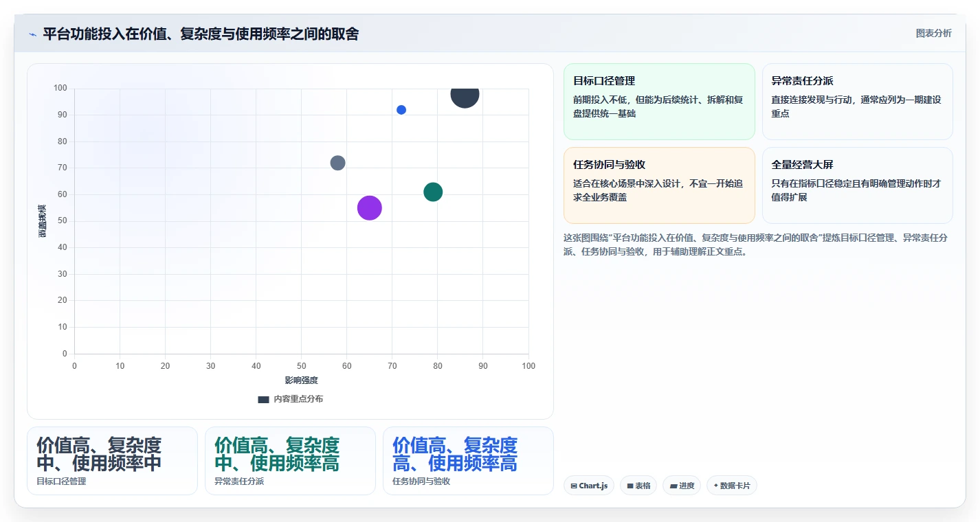Open the 异常责任分派 card at top right
The width and height of the screenshot is (980, 522).
tap(858, 102)
